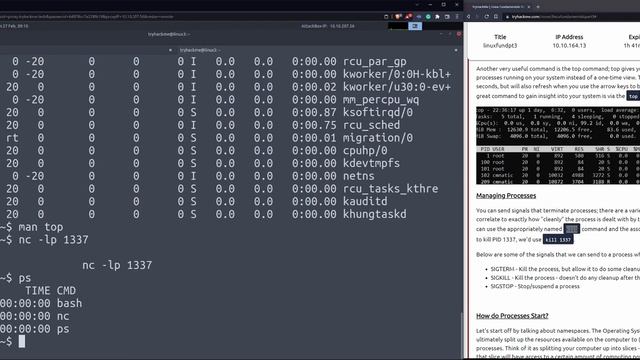
Task: Click the left browser address bar URL
Action: (x=87, y=17)
